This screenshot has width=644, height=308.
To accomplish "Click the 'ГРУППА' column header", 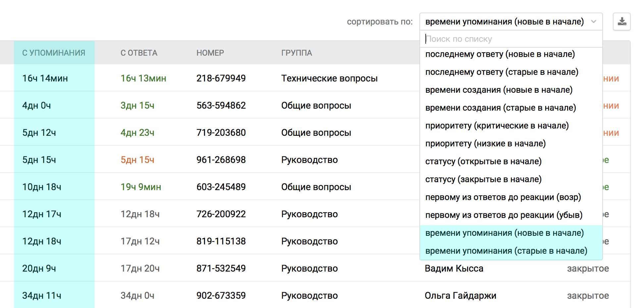I will [x=296, y=53].
